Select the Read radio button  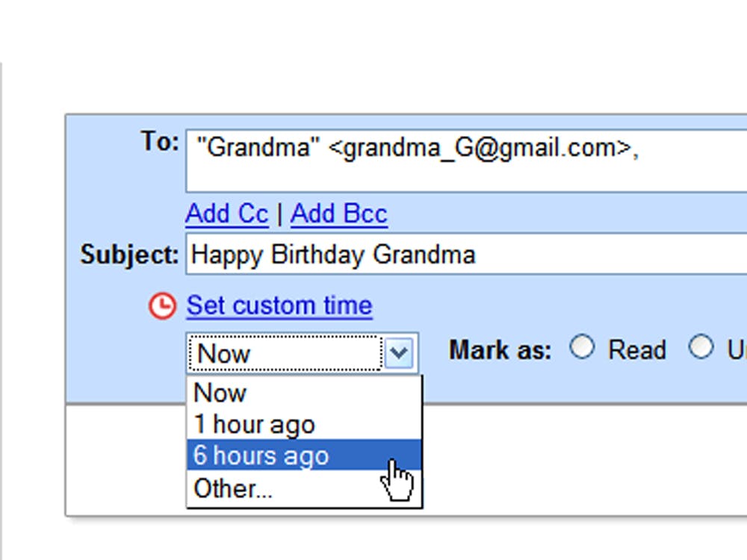coord(582,346)
